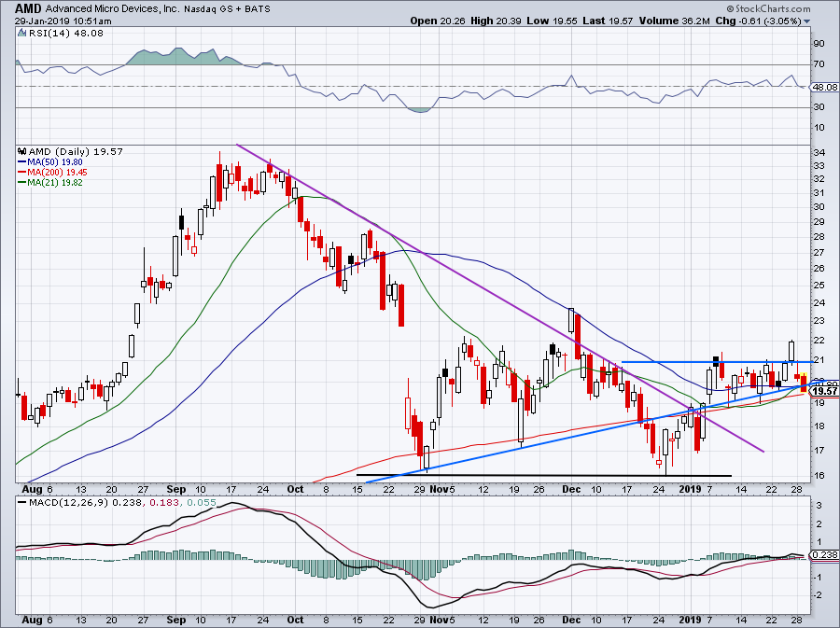Click the -2 label on the MACD axis
This screenshot has width=840, height=628.
[x=818, y=595]
